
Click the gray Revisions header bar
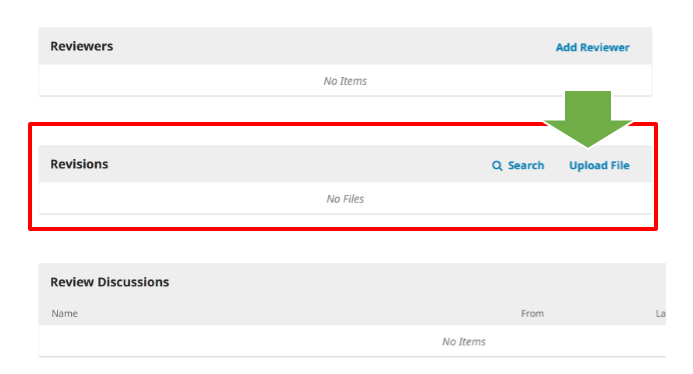[x=345, y=164]
